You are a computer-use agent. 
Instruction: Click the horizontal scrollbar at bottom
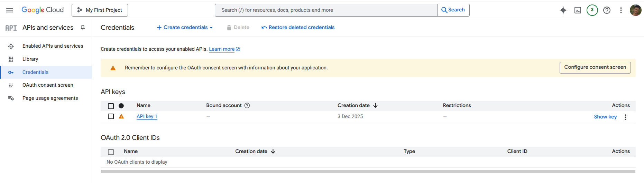point(368,171)
